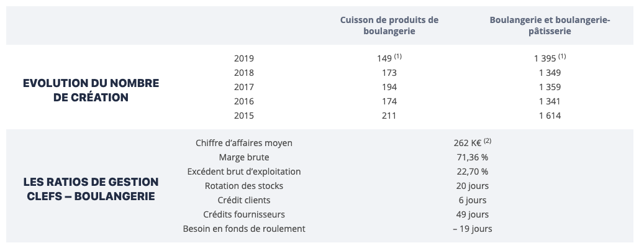This screenshot has width=644, height=248.
Task: Click the 211 value for 2015
Action: coord(389,116)
